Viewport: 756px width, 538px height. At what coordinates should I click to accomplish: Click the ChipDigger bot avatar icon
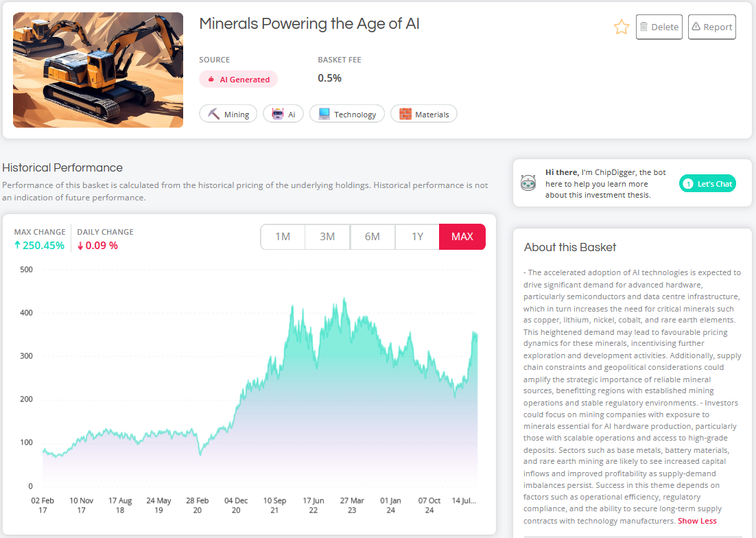tap(528, 183)
